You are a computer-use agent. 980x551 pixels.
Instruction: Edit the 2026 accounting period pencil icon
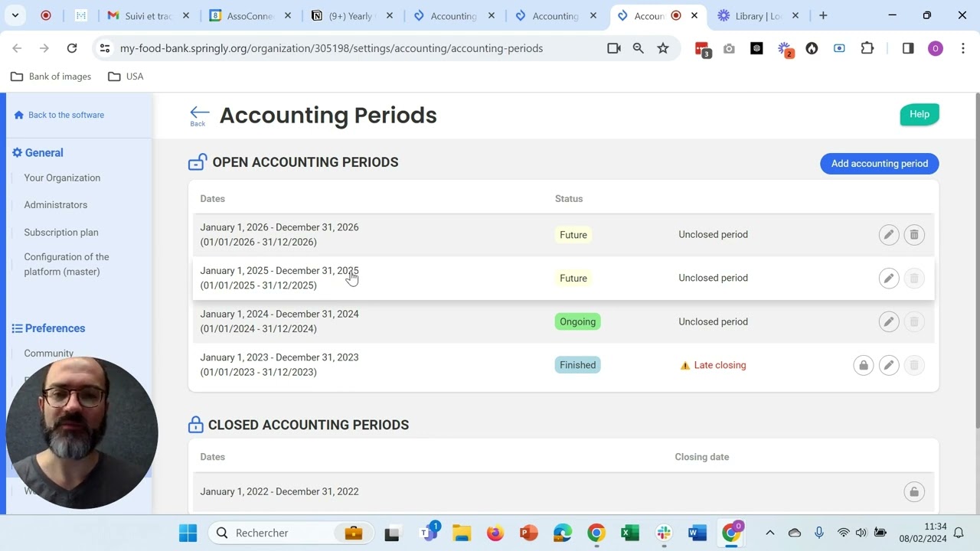coord(888,235)
